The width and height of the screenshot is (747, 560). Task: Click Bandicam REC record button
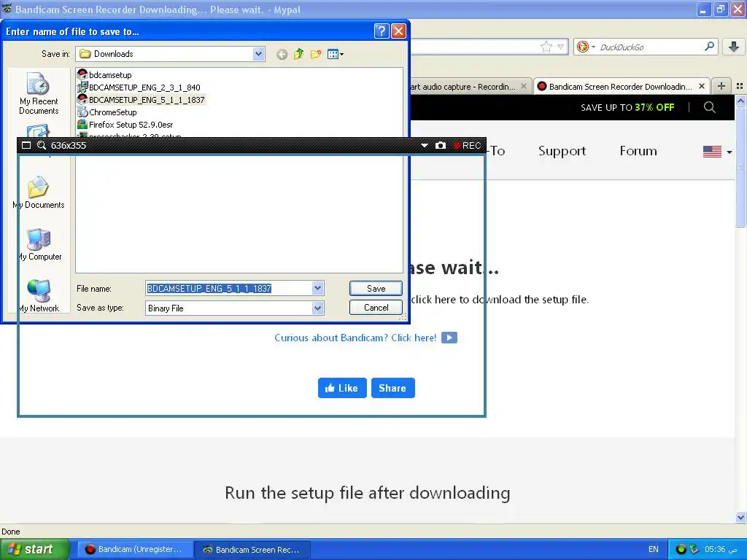[x=467, y=145]
